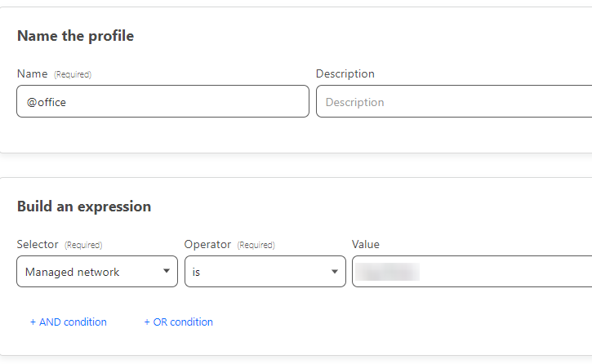Click the "(Required)" tag beside Name
This screenshot has width=592, height=364.
(x=73, y=75)
